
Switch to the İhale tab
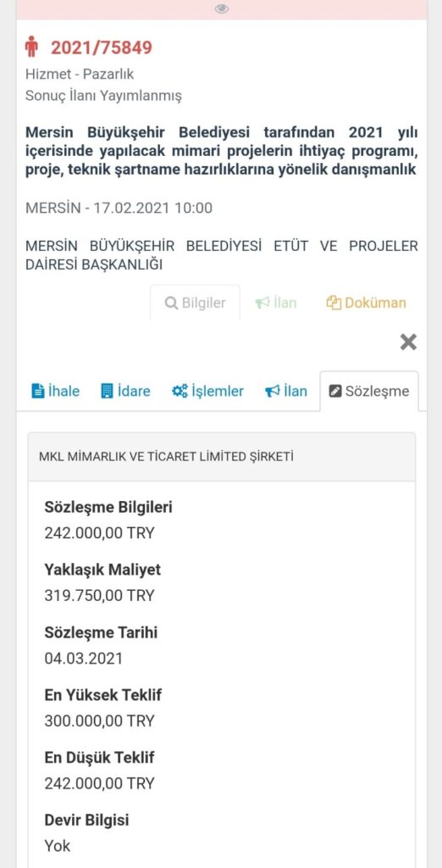click(x=55, y=391)
